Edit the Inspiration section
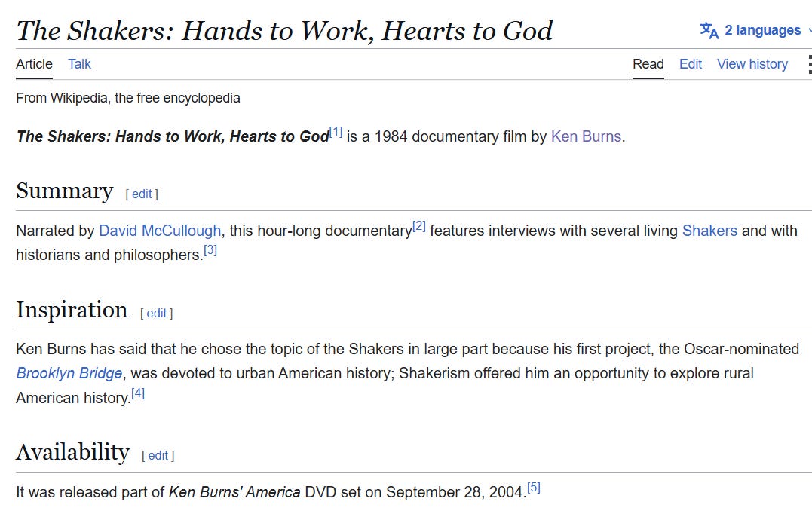Viewport: 812px width, 511px height. click(156, 314)
